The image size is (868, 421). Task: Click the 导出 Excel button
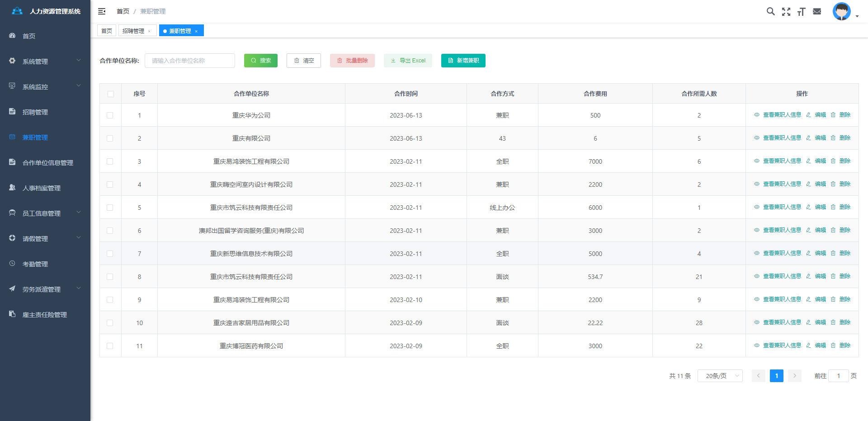pos(408,61)
